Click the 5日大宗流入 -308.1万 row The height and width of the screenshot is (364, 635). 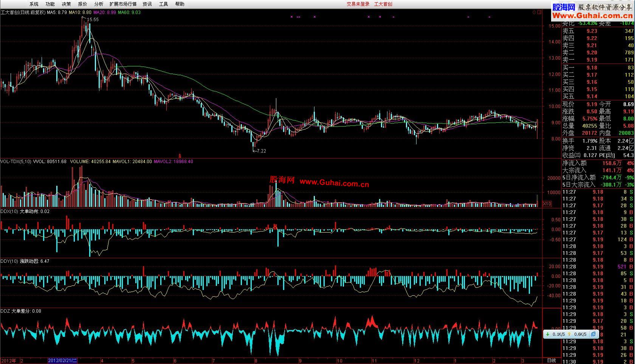[x=598, y=185]
